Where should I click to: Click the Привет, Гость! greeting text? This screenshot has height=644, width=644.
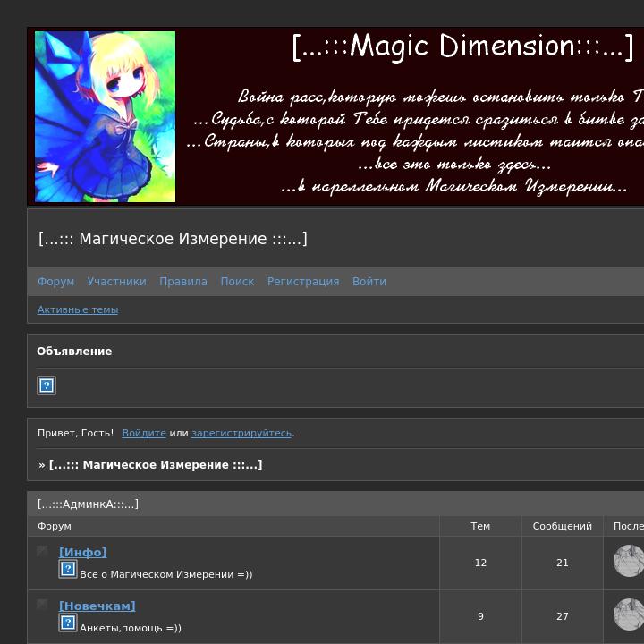[75, 433]
